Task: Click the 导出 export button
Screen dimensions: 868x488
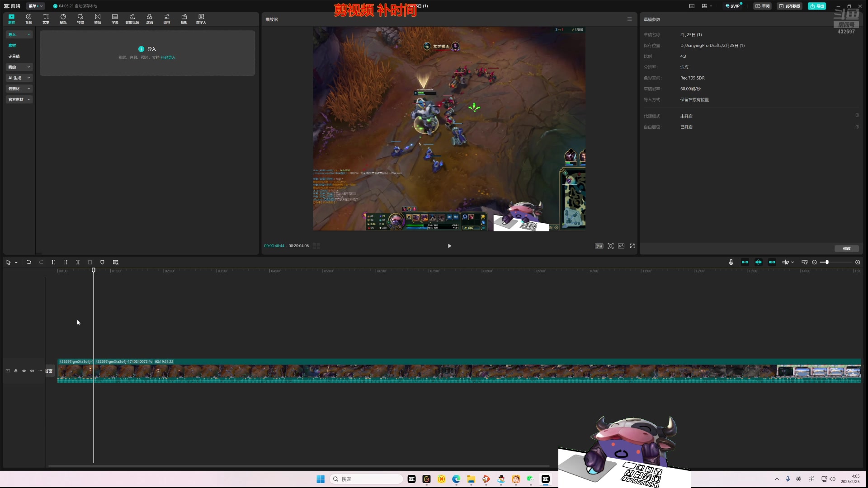Action: pos(817,6)
